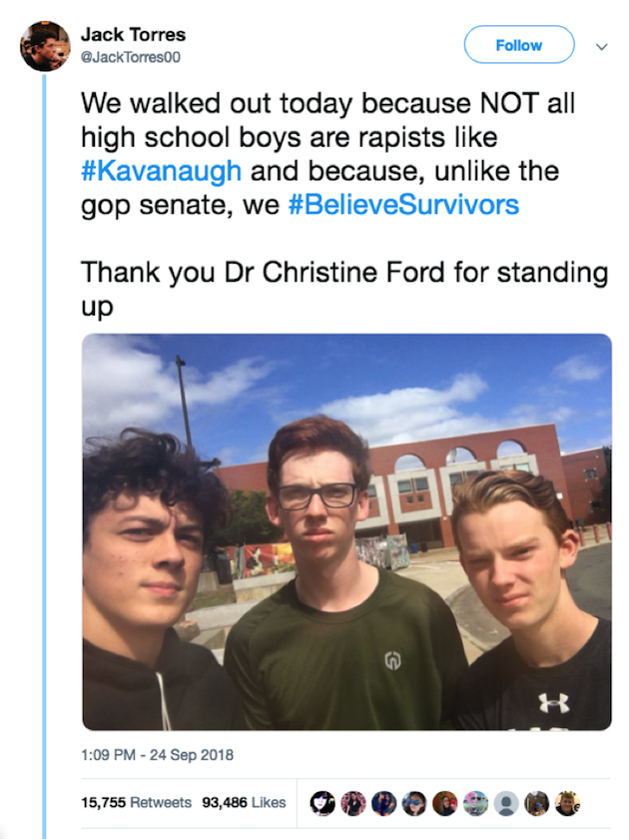The image size is (629, 840).
Task: Visit the @JackTorres00 handle
Action: (131, 57)
